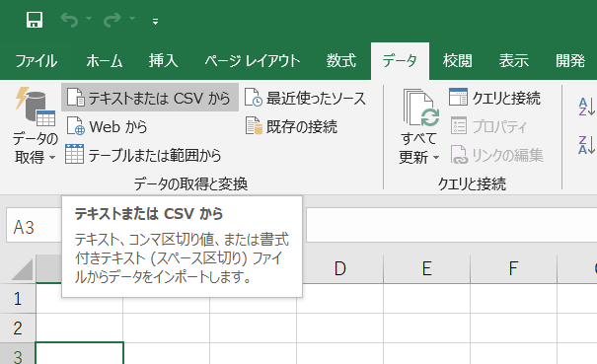Click cell F1
This screenshot has height=364, width=597.
[514, 299]
